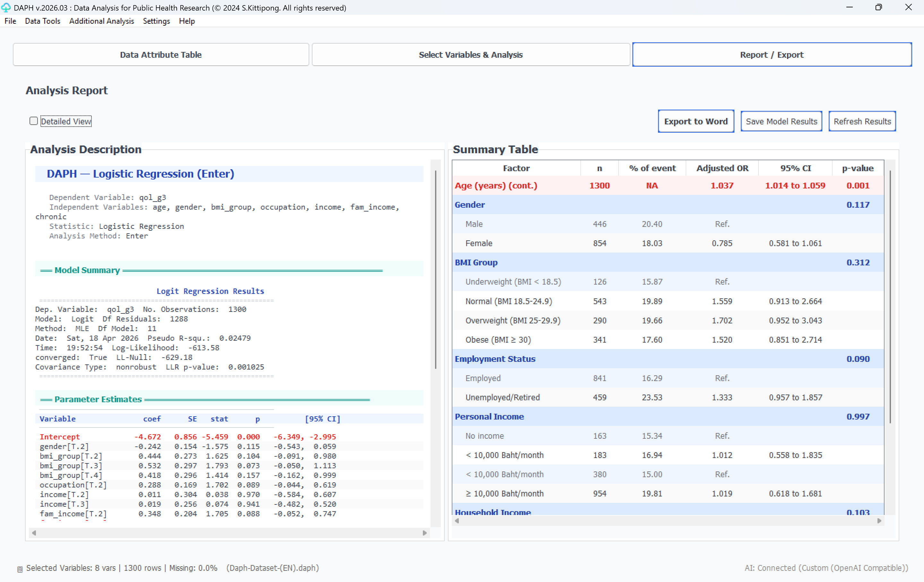Switch to Select Variables & Analysis tab
The height and width of the screenshot is (582, 924).
[470, 54]
